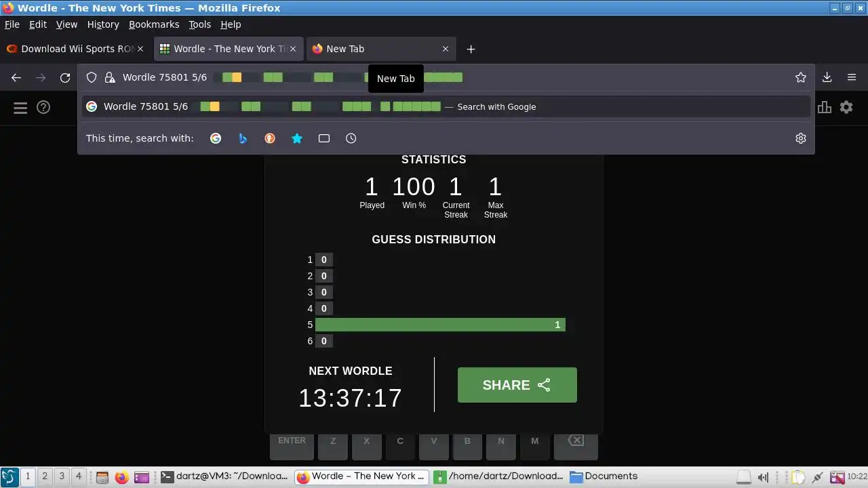The image size is (868, 488).
Task: Click the site security padlock icon
Action: [x=109, y=77]
